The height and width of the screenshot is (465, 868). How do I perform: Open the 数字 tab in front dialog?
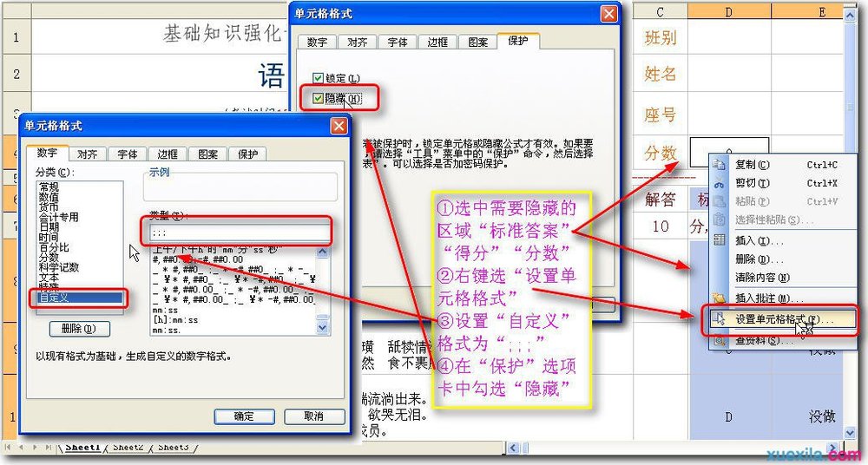coord(47,153)
